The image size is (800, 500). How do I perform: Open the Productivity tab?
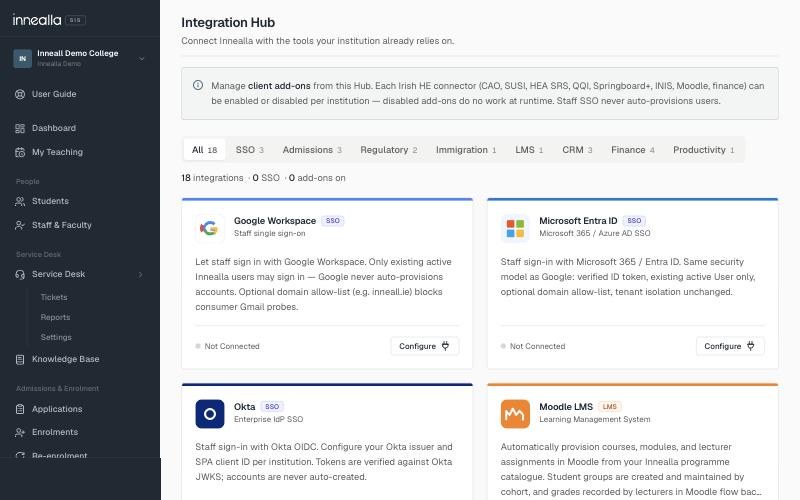click(x=704, y=150)
